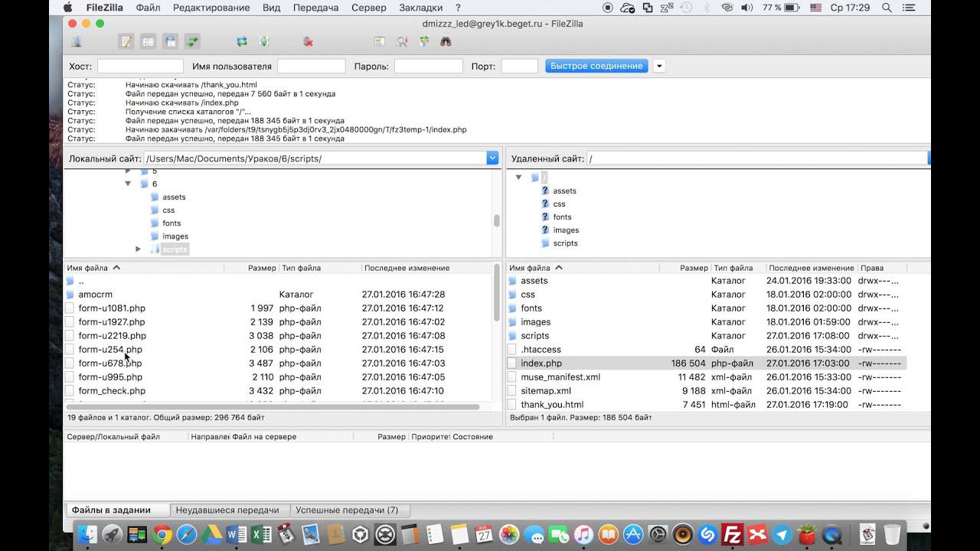Click the Удаленный сайт path field

[x=756, y=158]
